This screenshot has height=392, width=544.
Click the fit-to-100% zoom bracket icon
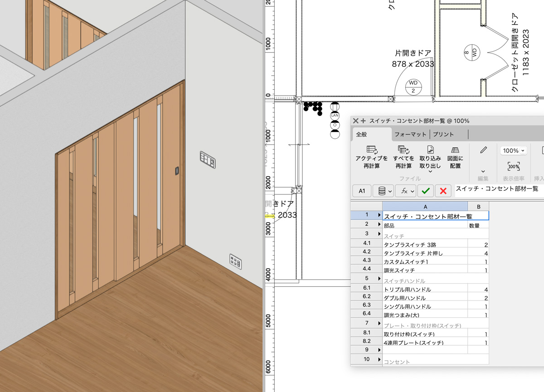514,166
